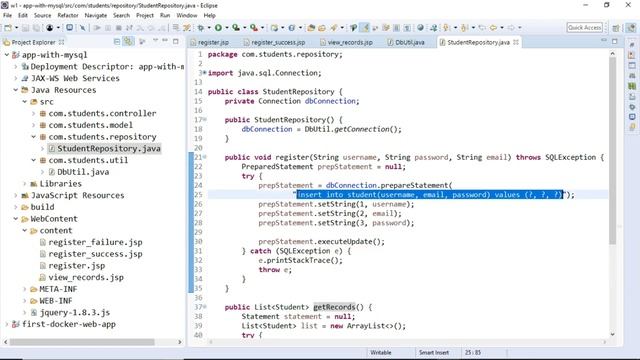The height and width of the screenshot is (360, 640).
Task: Open the Back history dropdown arrow
Action: click(502, 28)
